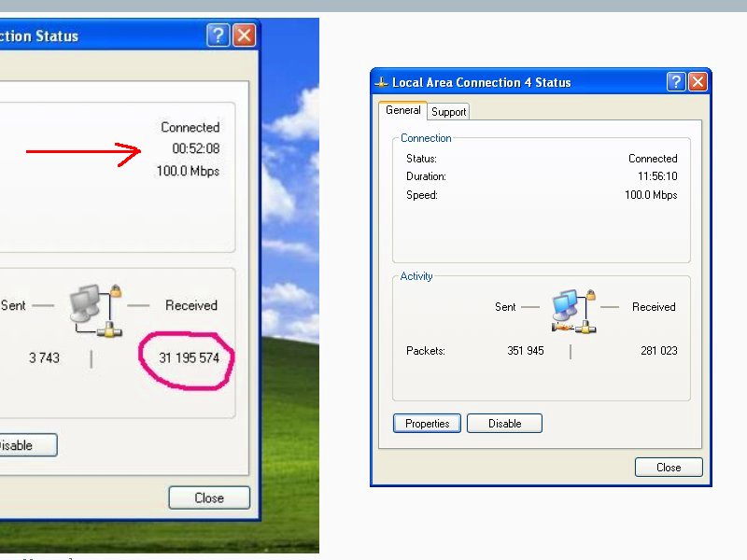Select the General tab
Viewport: 747px width, 560px height.
pyautogui.click(x=403, y=110)
